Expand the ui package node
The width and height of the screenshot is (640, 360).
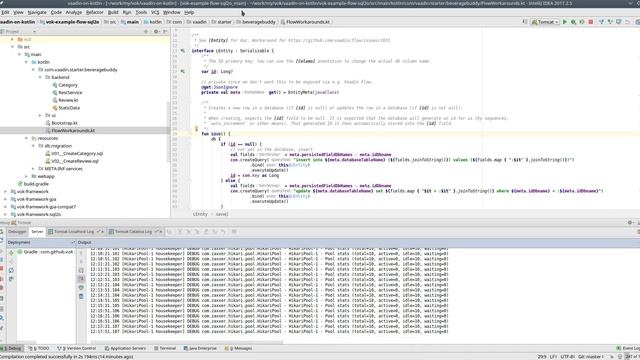[40, 116]
